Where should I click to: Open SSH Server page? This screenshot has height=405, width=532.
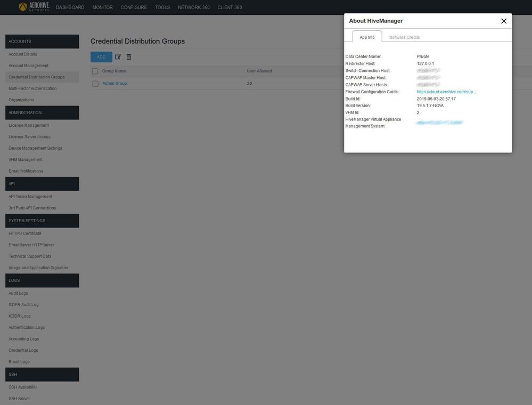(19, 399)
